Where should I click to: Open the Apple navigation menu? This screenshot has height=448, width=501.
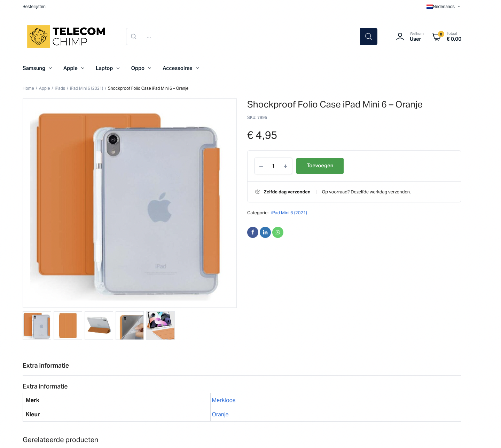(74, 68)
